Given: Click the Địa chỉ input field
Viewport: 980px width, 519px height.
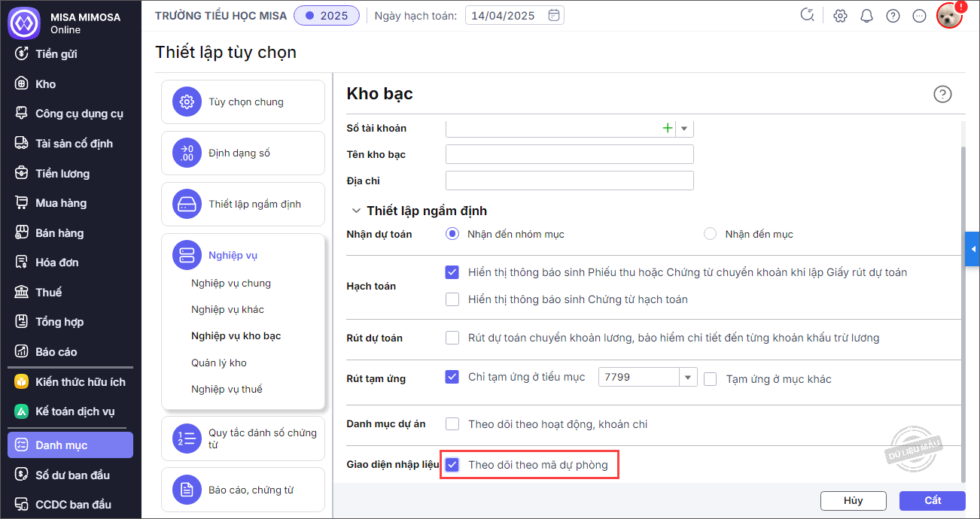Looking at the screenshot, I should 570,181.
